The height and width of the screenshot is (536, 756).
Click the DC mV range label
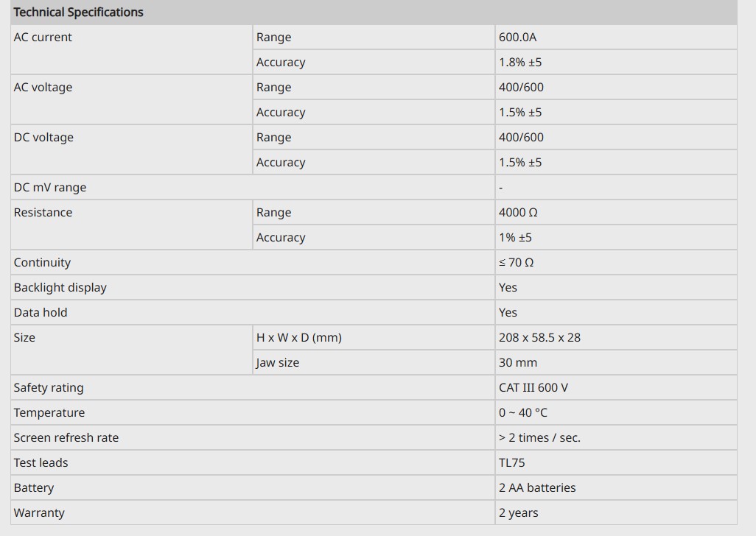pyautogui.click(x=50, y=188)
